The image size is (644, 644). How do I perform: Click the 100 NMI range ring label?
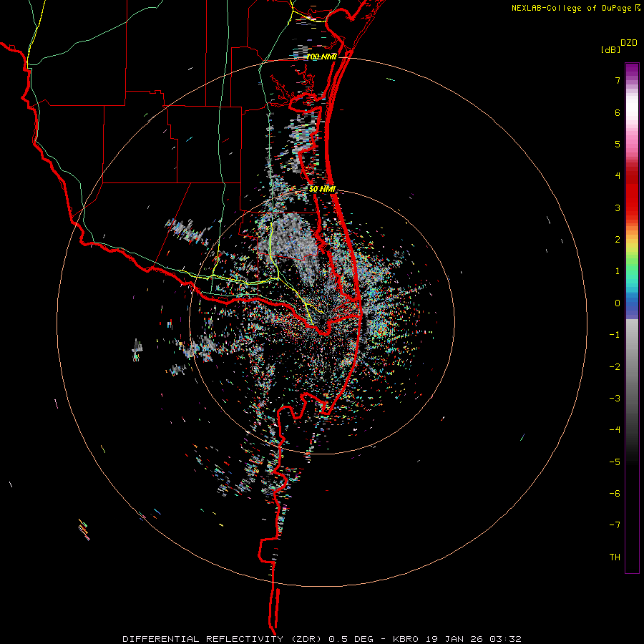click(x=321, y=57)
